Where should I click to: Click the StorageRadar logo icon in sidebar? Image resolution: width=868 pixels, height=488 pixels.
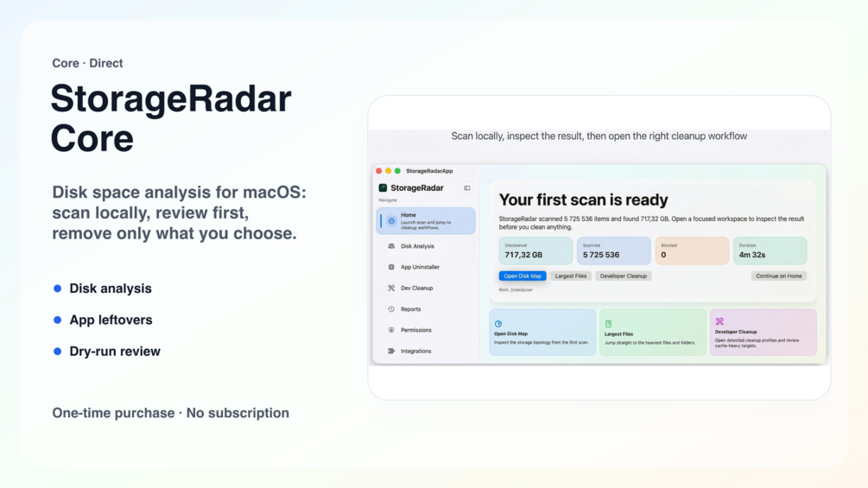click(383, 188)
